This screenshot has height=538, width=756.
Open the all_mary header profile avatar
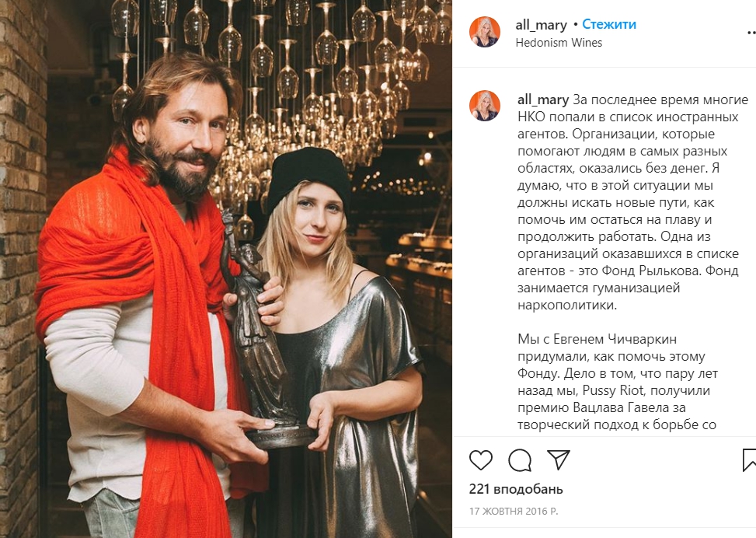tap(485, 32)
